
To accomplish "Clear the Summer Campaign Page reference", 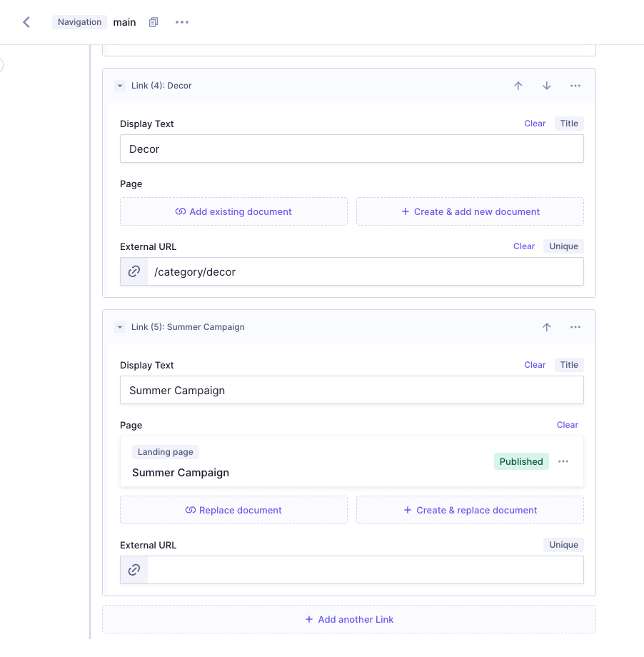I will coord(567,425).
